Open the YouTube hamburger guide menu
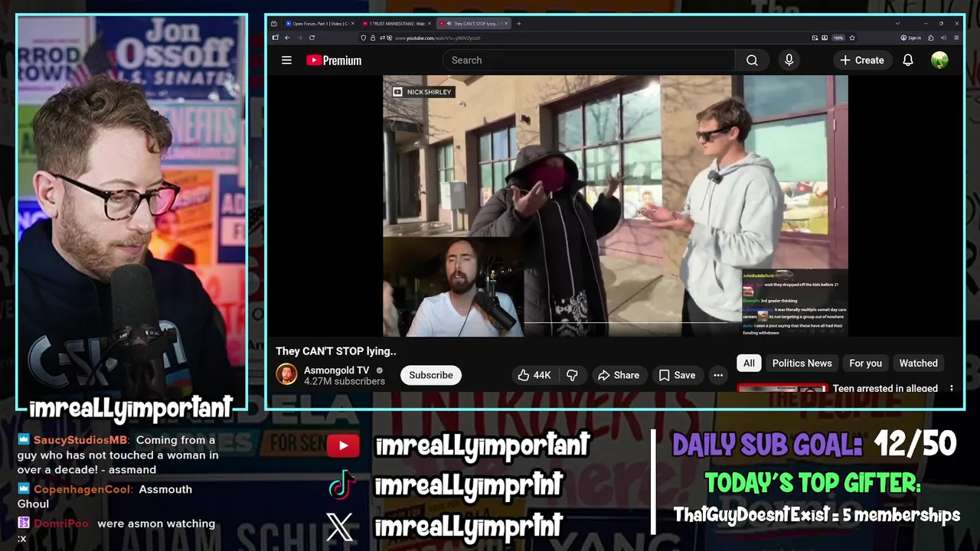 [286, 60]
